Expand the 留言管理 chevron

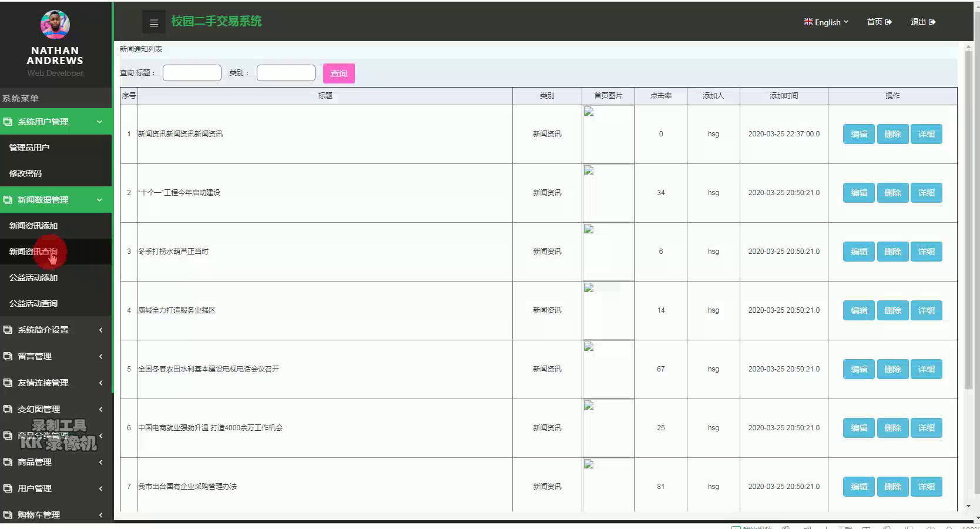pyautogui.click(x=100, y=356)
